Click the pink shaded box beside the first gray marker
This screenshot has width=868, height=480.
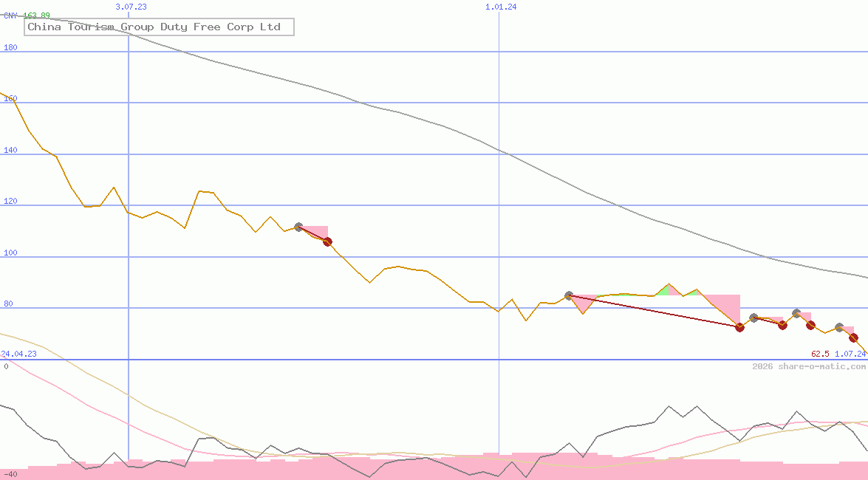(315, 232)
